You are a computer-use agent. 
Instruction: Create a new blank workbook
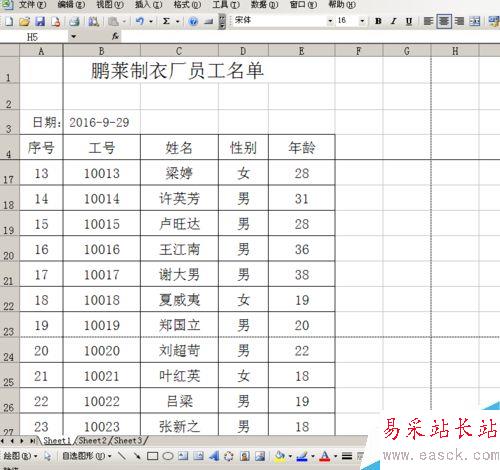click(9, 21)
